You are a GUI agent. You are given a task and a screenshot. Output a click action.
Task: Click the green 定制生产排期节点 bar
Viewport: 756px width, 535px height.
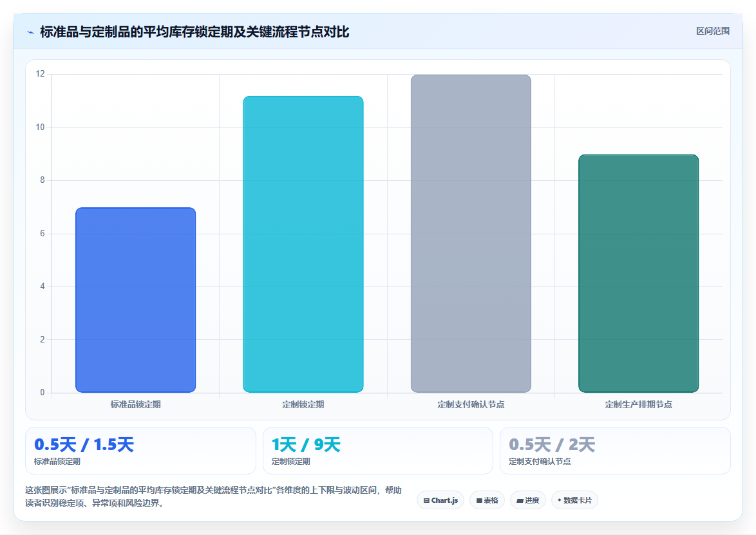[638, 273]
